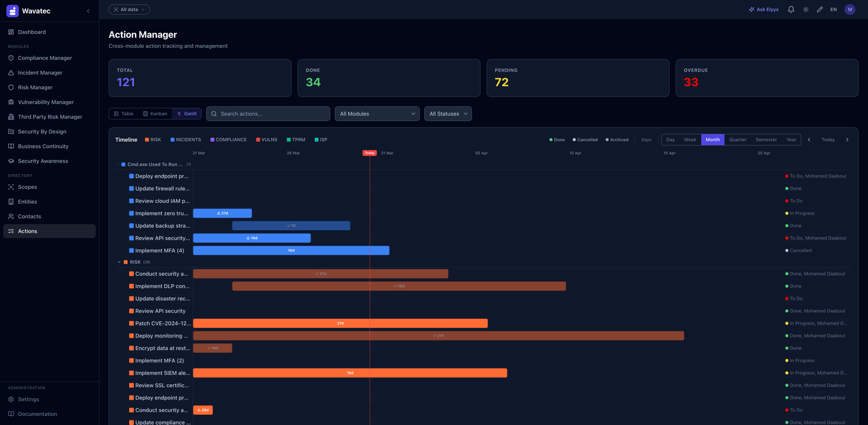
Task: Open the TOTAL 121 stat card
Action: 200,78
